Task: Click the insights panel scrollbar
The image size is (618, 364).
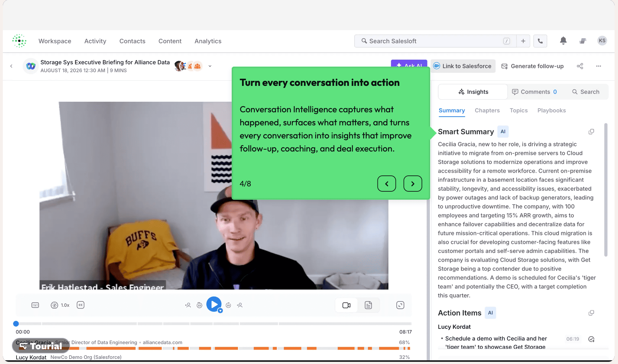Action: pyautogui.click(x=606, y=190)
